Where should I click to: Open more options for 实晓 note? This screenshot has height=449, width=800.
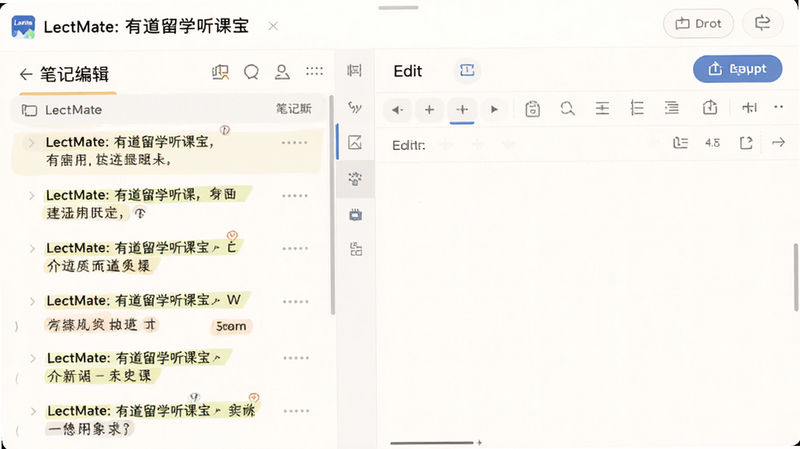click(x=296, y=411)
